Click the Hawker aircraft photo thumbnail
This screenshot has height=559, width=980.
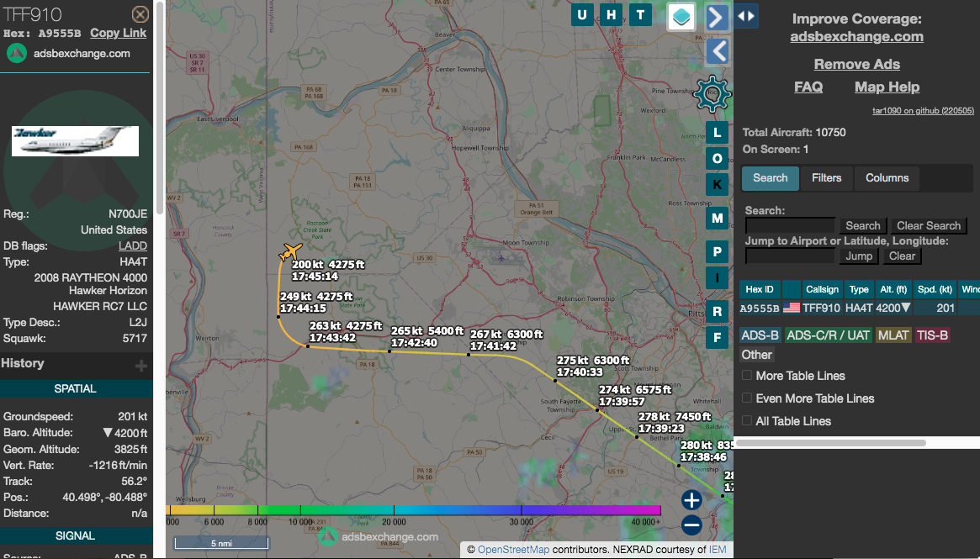click(x=75, y=140)
